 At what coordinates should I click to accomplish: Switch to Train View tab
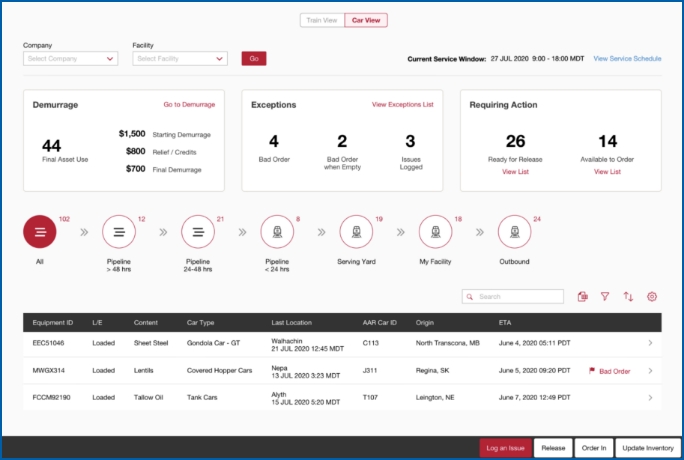click(322, 20)
